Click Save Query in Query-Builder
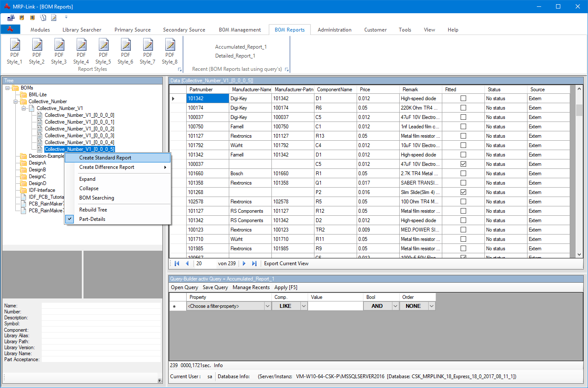Viewport: 588px width, 388px height. point(215,287)
